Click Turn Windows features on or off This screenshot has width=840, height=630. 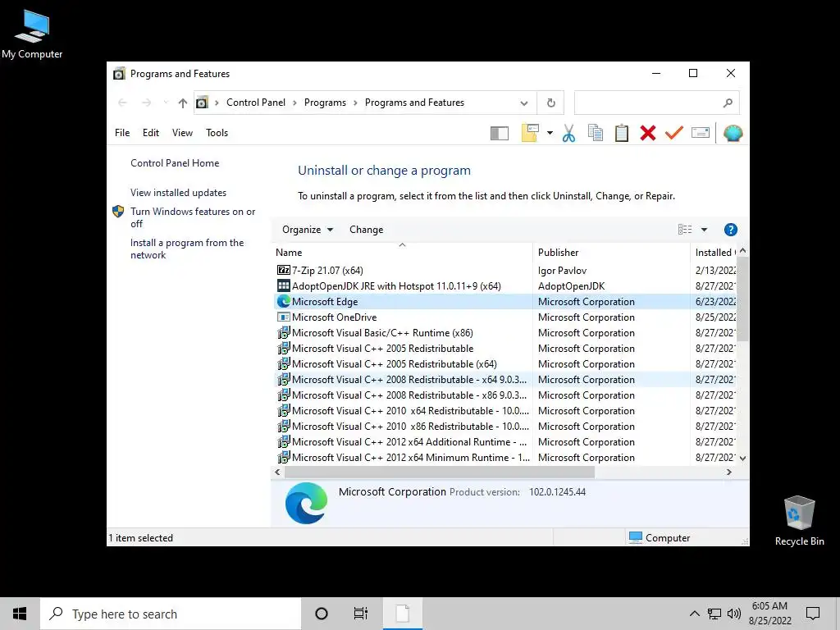tap(193, 217)
